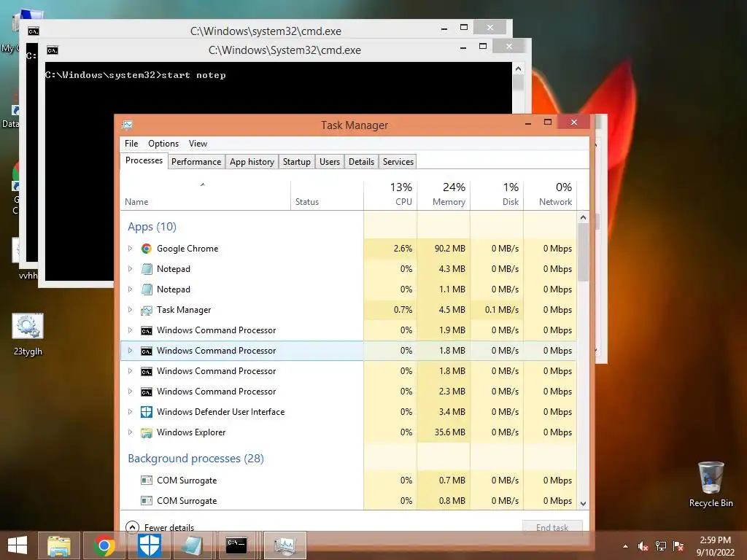
Task: Sort processes by the Name column
Action: pos(205,195)
